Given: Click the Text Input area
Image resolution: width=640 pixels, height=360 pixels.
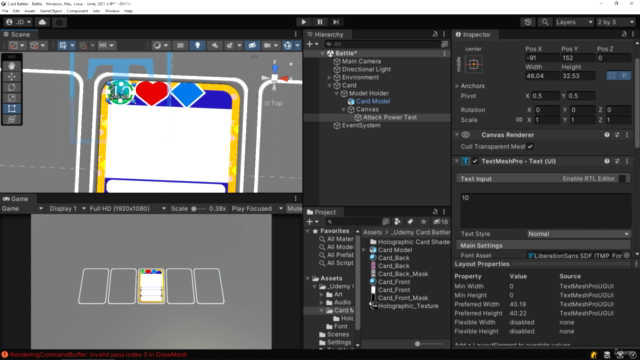Looking at the screenshot, I should [546, 210].
